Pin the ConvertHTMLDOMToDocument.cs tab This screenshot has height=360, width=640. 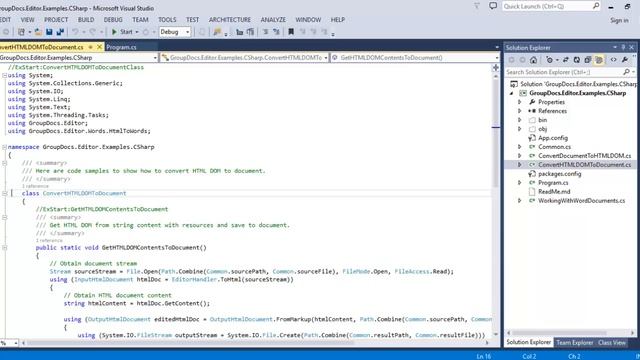(x=90, y=47)
